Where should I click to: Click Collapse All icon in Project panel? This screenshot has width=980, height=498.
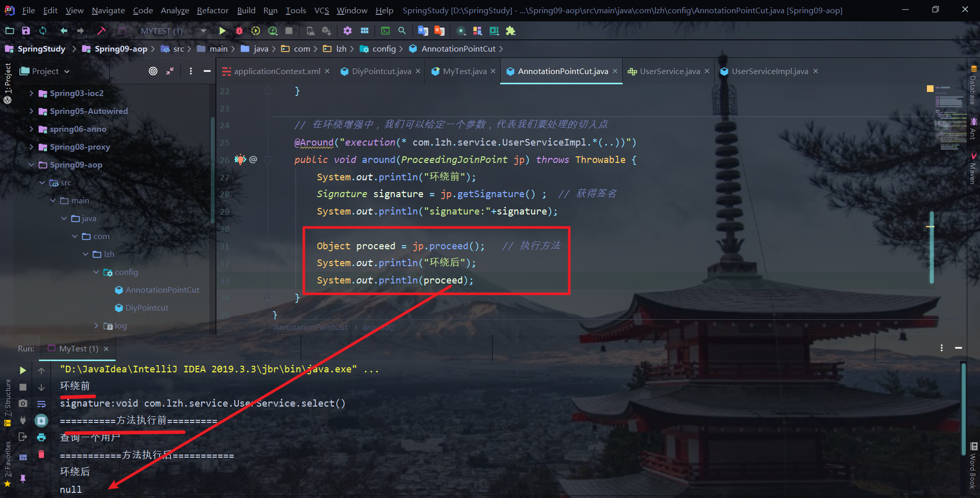[x=170, y=71]
